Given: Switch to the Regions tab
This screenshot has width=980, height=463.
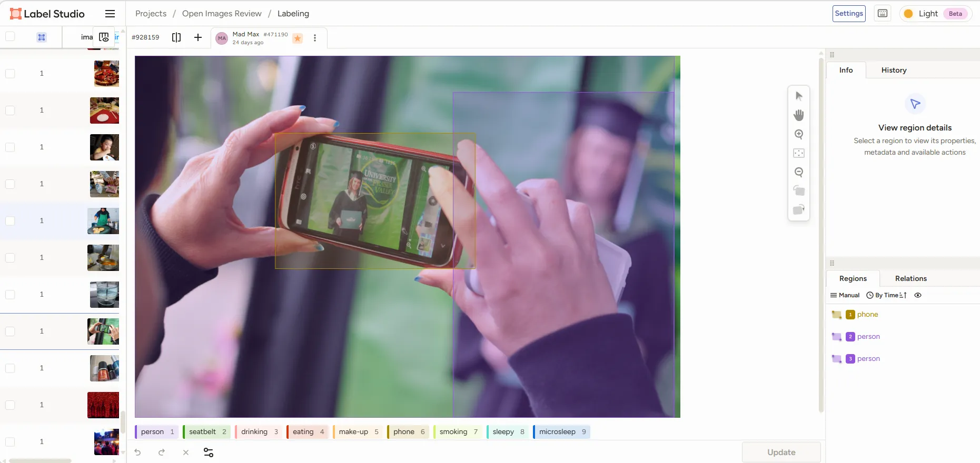Looking at the screenshot, I should tap(853, 278).
